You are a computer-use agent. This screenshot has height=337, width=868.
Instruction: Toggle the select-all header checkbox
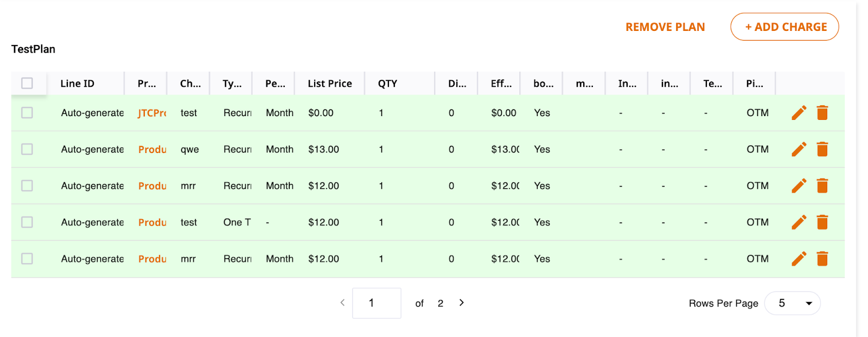point(27,83)
